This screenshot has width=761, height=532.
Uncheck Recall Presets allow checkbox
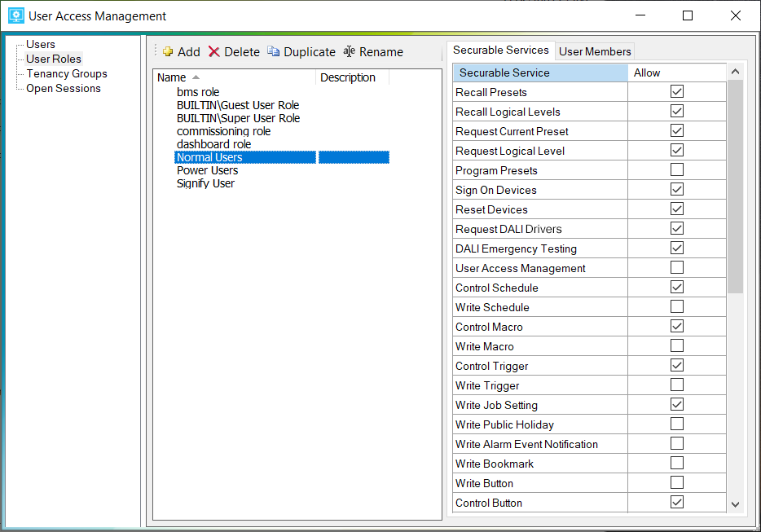pos(676,92)
